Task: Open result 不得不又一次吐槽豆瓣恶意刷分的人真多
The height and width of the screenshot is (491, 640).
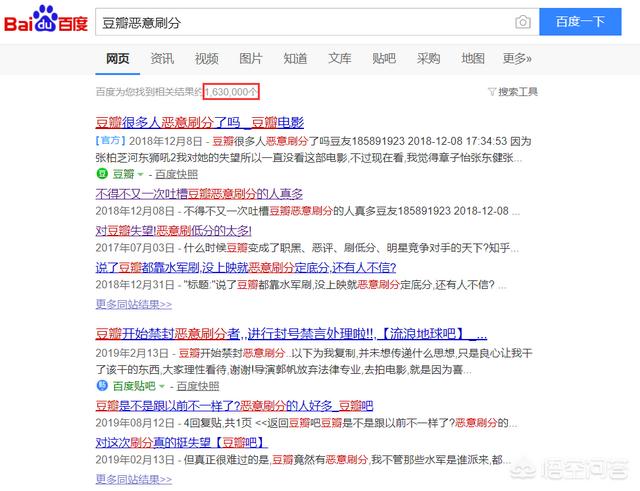Action: pyautogui.click(x=199, y=193)
